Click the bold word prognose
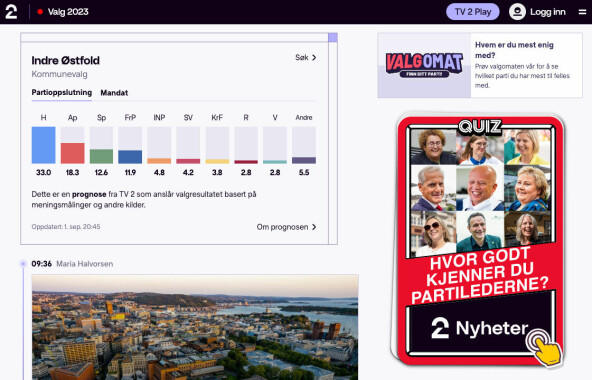The image size is (592, 380). 89,195
